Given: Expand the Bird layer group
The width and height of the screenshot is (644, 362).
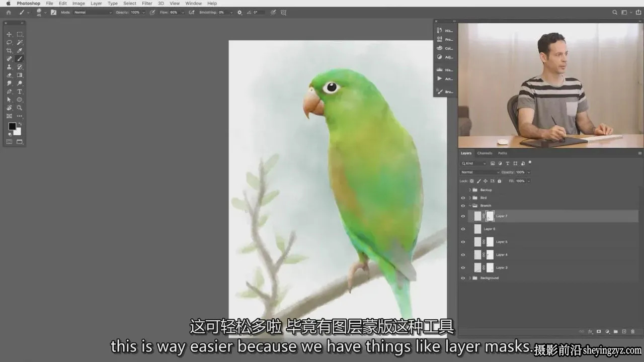Looking at the screenshot, I should pyautogui.click(x=470, y=198).
